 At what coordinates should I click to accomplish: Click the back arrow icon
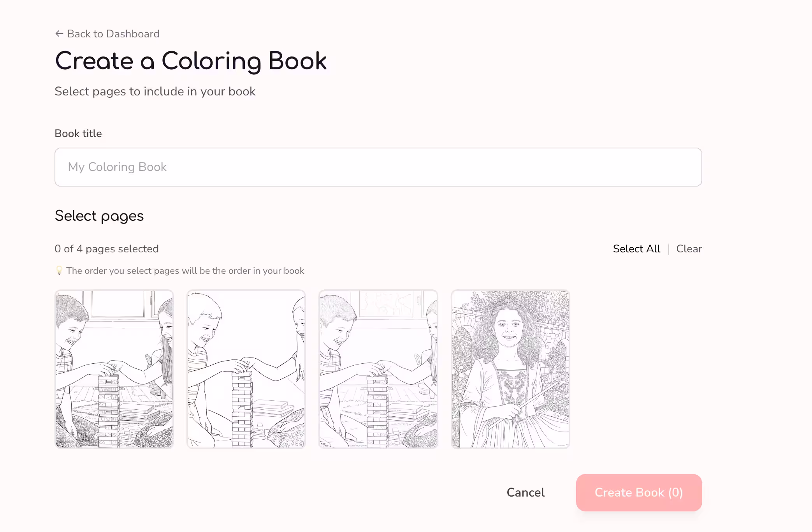59,34
